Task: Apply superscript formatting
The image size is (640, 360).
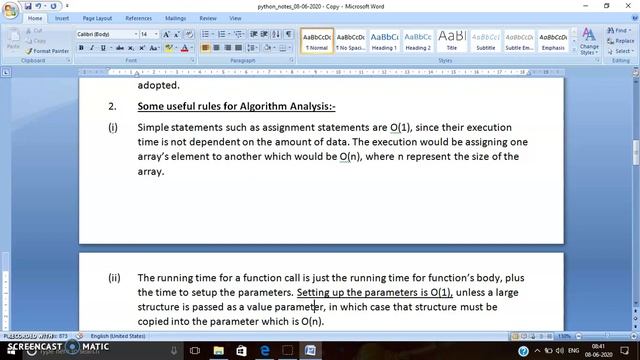Action: tap(142, 48)
